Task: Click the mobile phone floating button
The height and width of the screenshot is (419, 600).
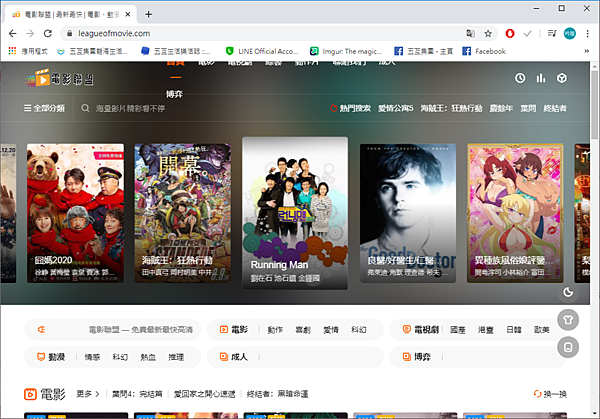Action: click(568, 347)
